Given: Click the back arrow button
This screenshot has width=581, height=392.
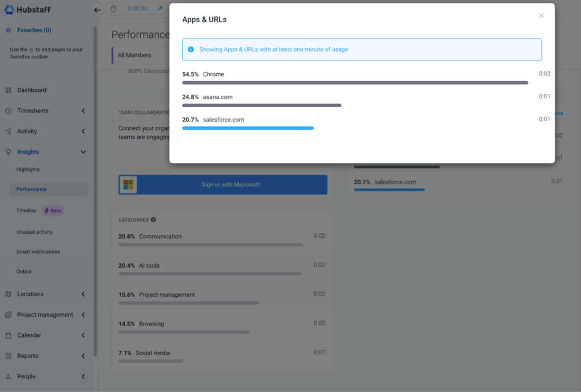Looking at the screenshot, I should tap(97, 10).
